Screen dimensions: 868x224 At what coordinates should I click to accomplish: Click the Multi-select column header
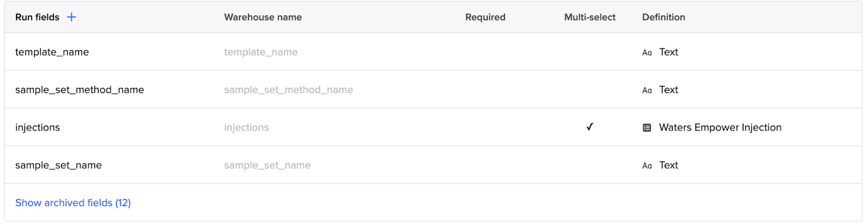click(x=590, y=17)
